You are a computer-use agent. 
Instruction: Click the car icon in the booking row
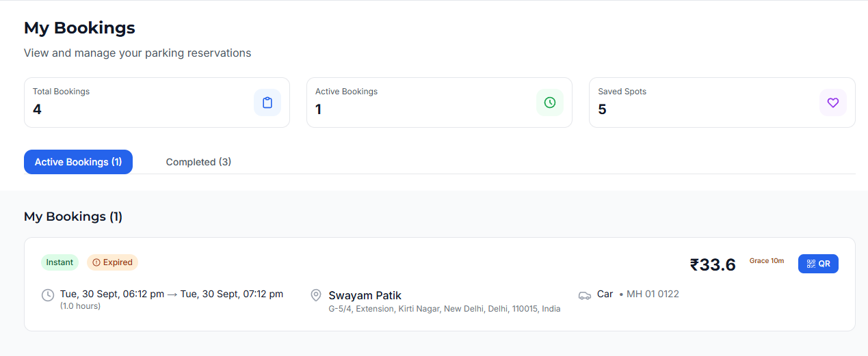(x=585, y=295)
